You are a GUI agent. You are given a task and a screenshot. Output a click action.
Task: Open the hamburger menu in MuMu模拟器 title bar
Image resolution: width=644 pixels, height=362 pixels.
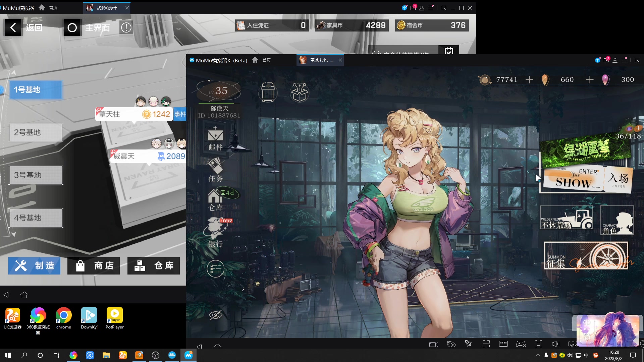click(431, 8)
